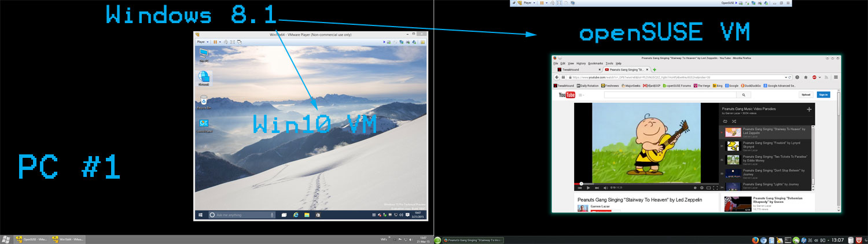Go to the Firefox home page button
The height and width of the screenshot is (244, 868).
point(806,77)
